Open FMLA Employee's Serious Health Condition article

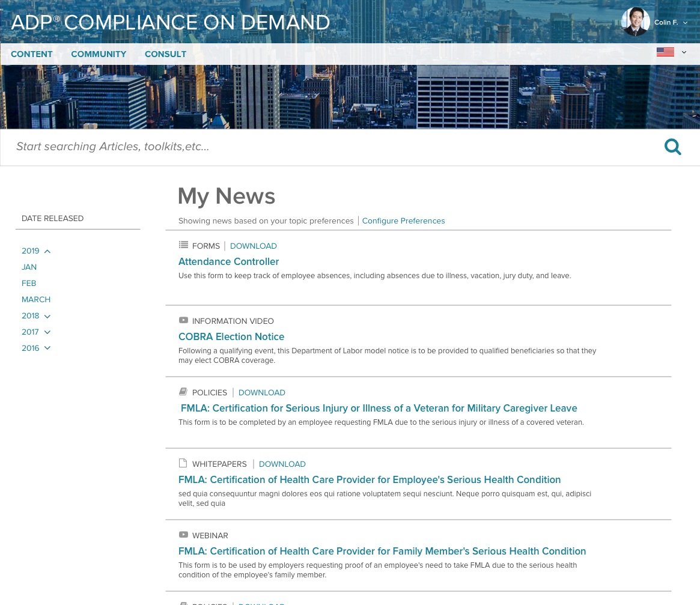370,479
